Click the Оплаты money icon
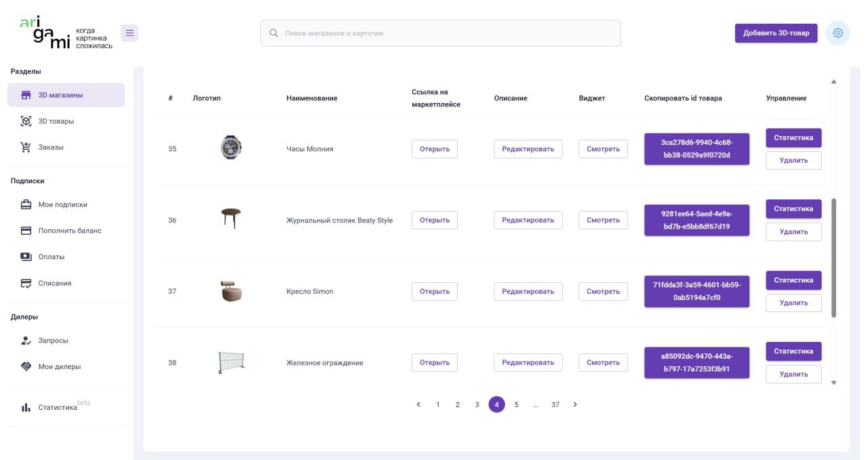 (26, 256)
